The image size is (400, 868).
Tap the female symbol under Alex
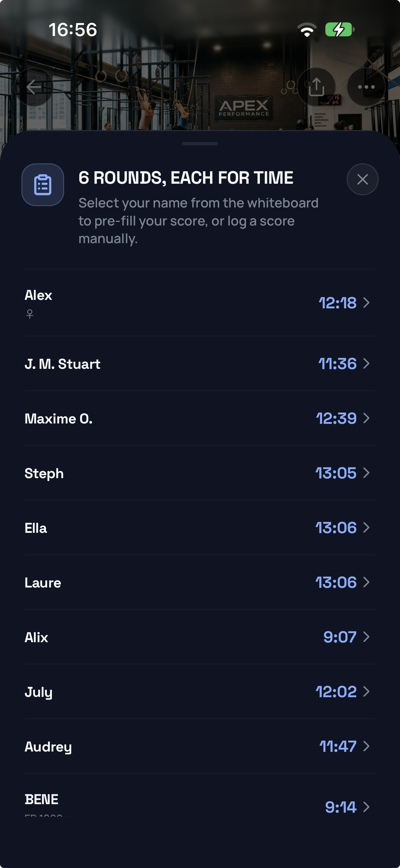30,314
